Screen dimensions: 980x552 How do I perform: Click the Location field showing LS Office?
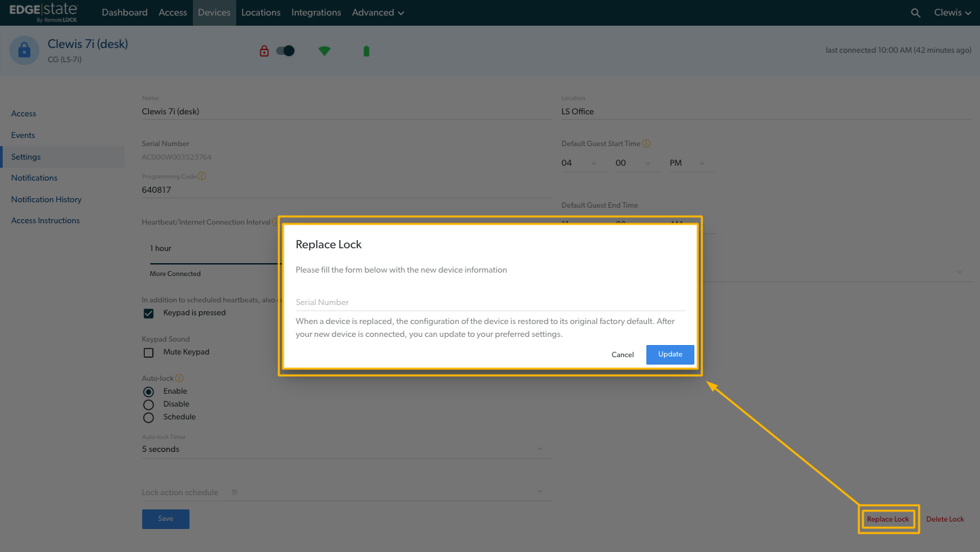point(766,112)
